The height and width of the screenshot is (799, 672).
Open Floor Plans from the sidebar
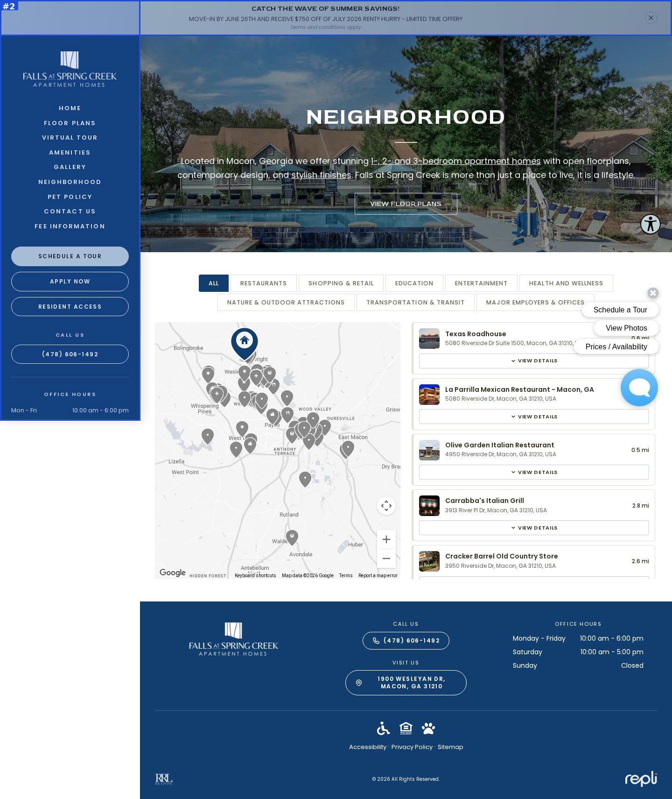pyautogui.click(x=70, y=123)
